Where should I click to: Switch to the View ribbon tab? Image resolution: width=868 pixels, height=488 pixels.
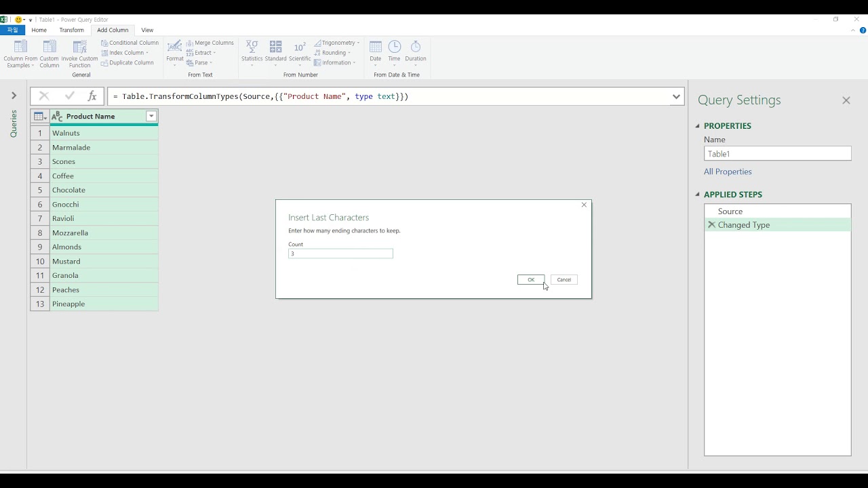[147, 30]
